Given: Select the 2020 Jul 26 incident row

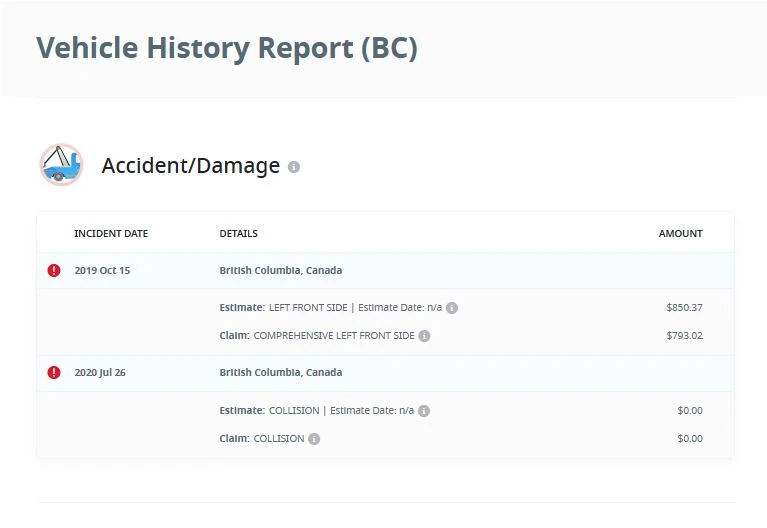Looking at the screenshot, I should [x=385, y=373].
